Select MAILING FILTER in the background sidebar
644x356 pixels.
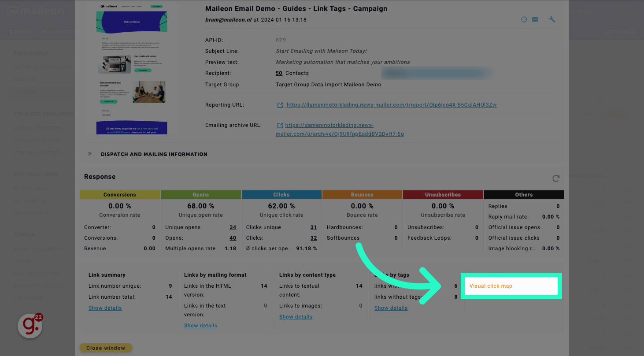(37, 274)
